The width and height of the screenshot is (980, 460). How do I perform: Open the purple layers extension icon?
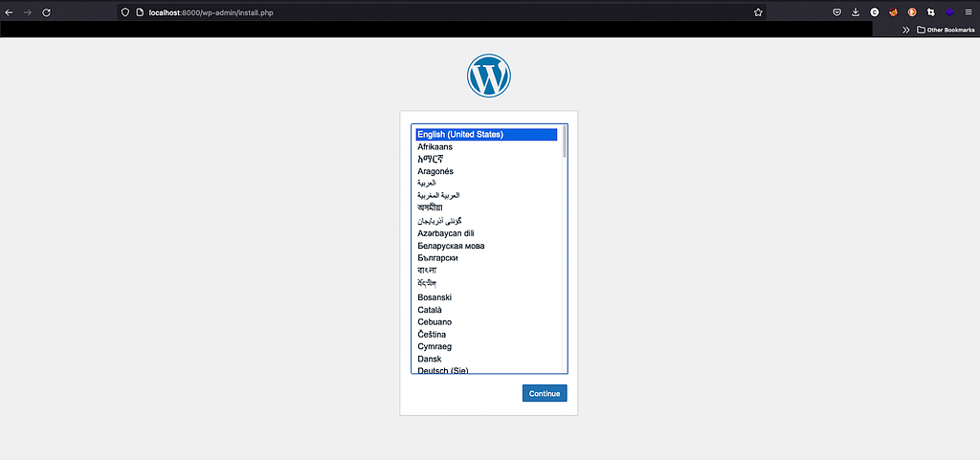tap(949, 11)
